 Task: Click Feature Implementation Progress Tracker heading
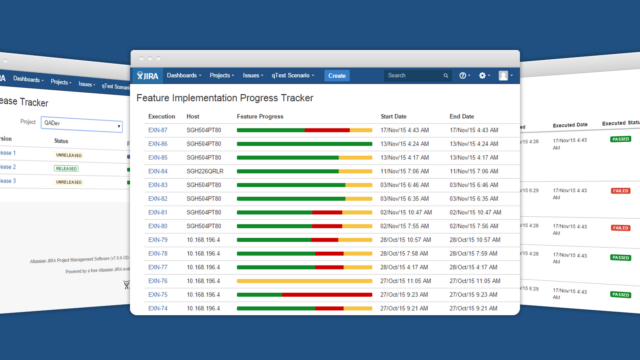225,98
